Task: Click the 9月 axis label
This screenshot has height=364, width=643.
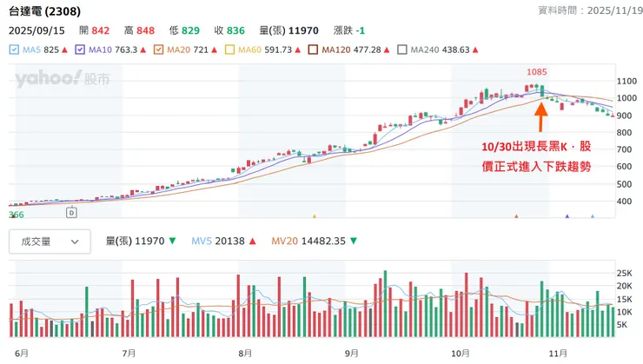Action: click(x=351, y=353)
